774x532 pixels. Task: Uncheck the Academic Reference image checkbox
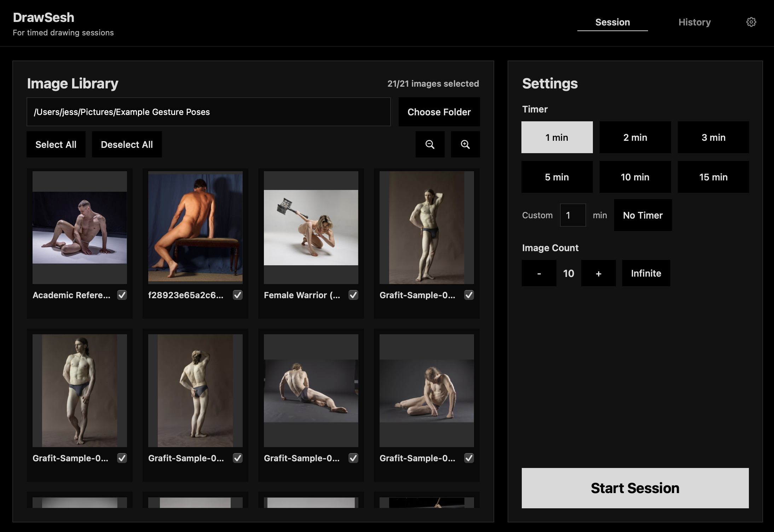pyautogui.click(x=122, y=295)
